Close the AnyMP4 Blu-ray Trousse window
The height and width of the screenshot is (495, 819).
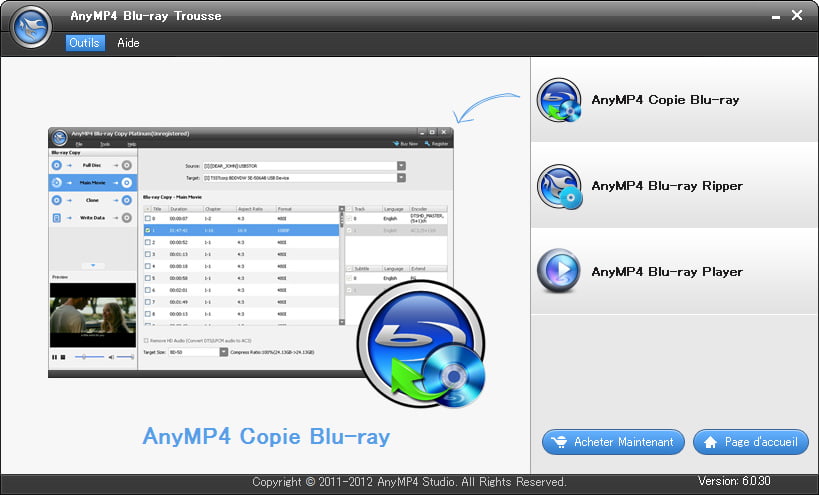point(797,15)
